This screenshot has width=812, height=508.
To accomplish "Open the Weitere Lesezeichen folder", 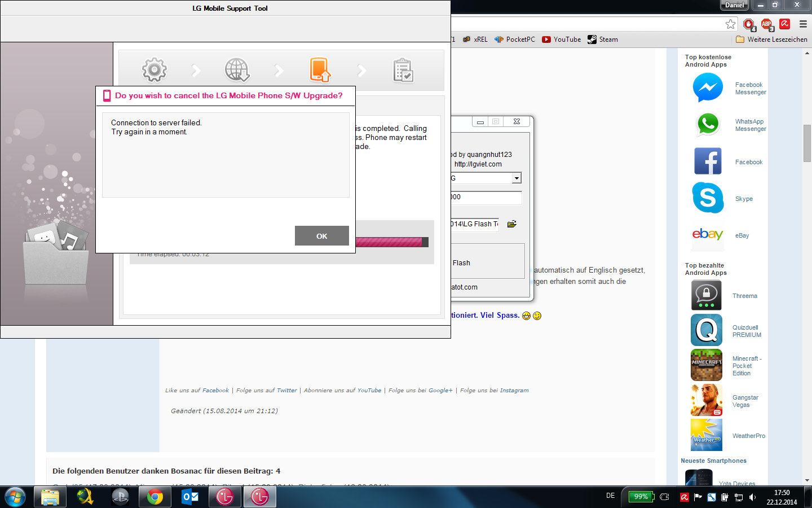I will tap(772, 40).
